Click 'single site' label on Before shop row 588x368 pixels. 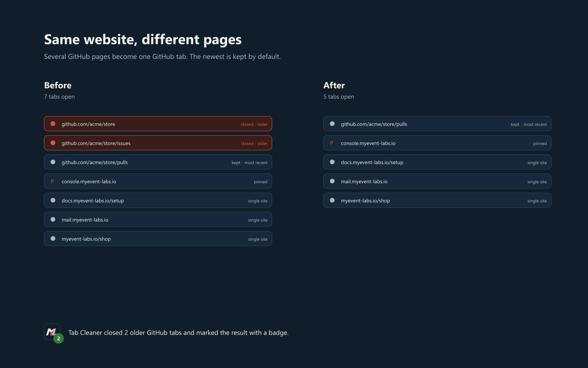click(x=258, y=239)
